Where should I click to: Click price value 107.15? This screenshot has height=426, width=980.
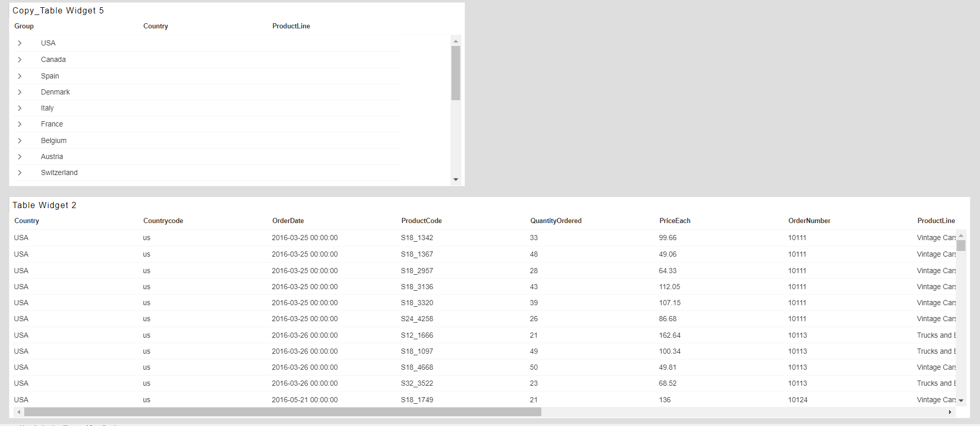pos(669,303)
